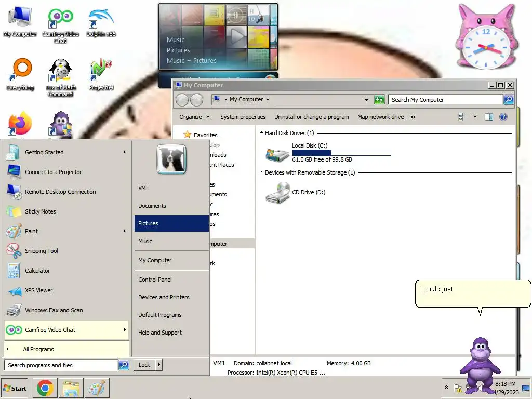The image size is (532, 399).
Task: Open Snipping Tool from the Start menu
Action: pyautogui.click(x=66, y=251)
